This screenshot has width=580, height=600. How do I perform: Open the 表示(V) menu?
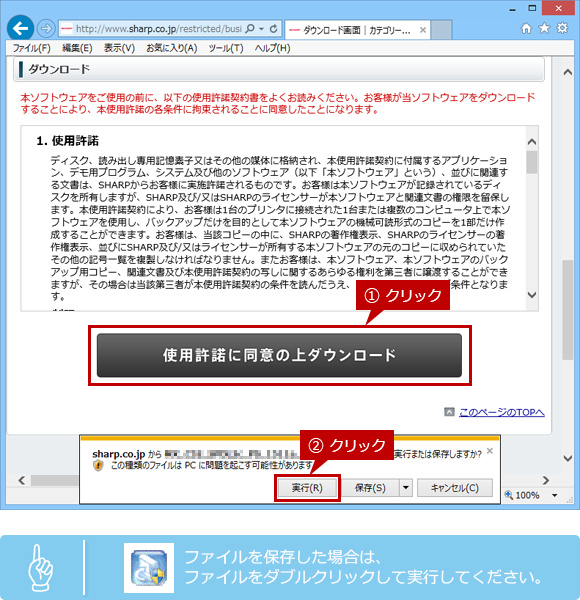click(x=119, y=48)
